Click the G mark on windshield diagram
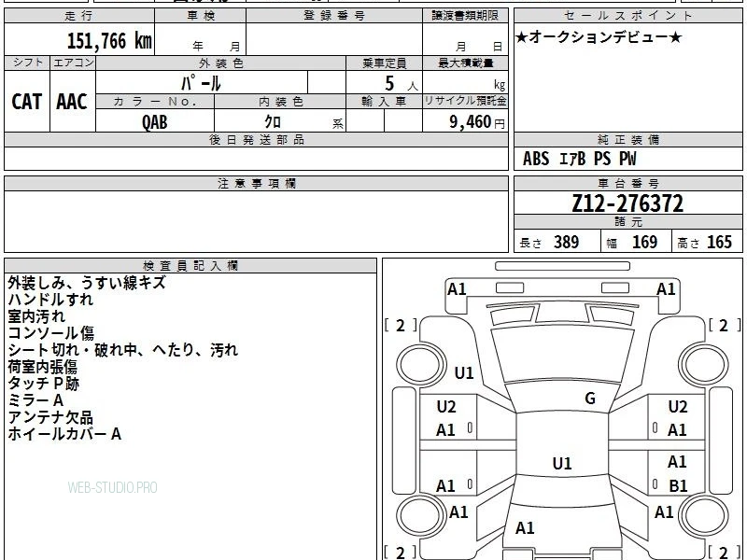This screenshot has width=747, height=560. (x=590, y=399)
